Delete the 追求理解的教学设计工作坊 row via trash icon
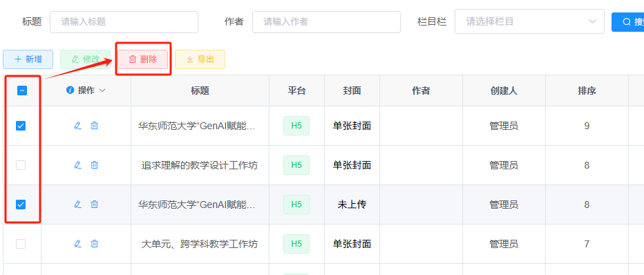The image size is (644, 275). [95, 165]
